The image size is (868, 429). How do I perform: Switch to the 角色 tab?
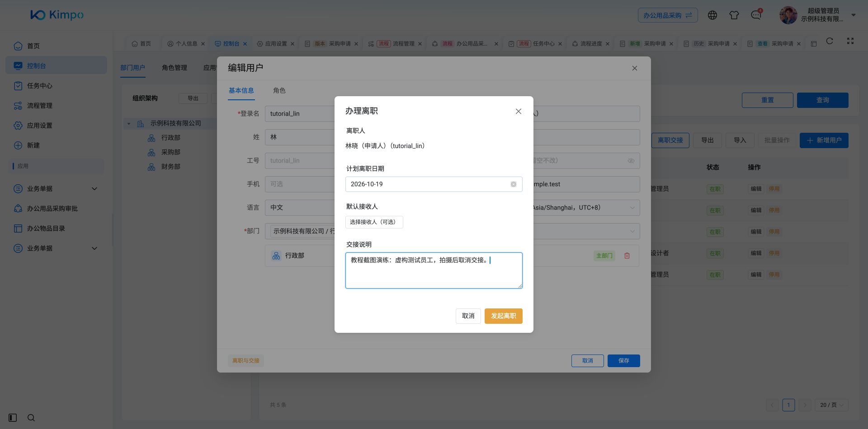(x=279, y=91)
